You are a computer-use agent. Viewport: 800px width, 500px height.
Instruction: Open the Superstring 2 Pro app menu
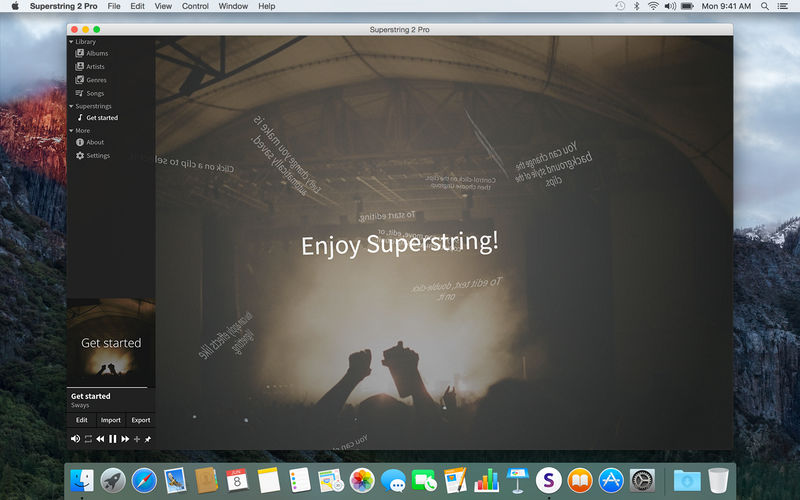pyautogui.click(x=63, y=6)
